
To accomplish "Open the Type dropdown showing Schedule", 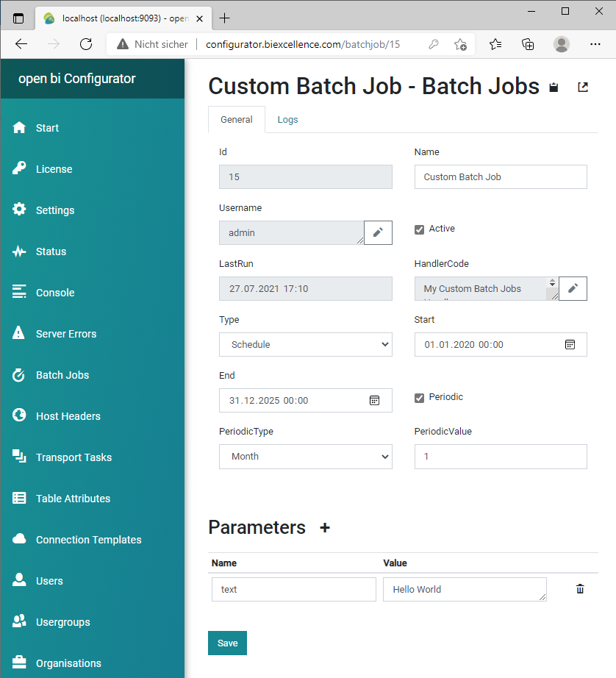I will 306,345.
